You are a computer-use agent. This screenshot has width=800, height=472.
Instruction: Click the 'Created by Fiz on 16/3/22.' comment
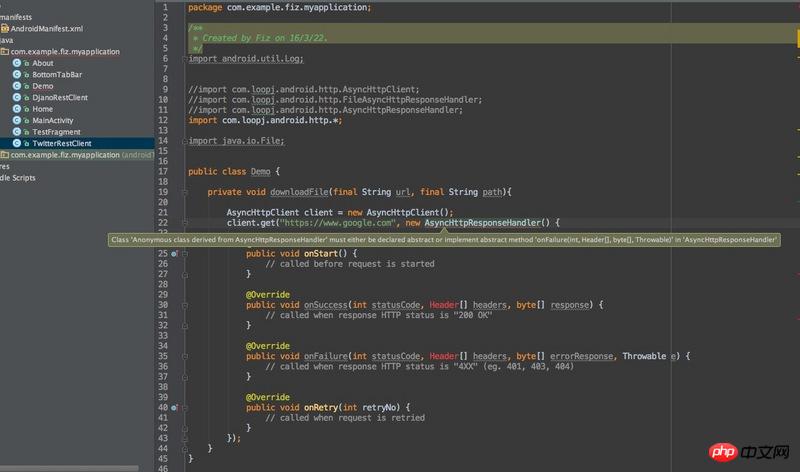coord(265,38)
